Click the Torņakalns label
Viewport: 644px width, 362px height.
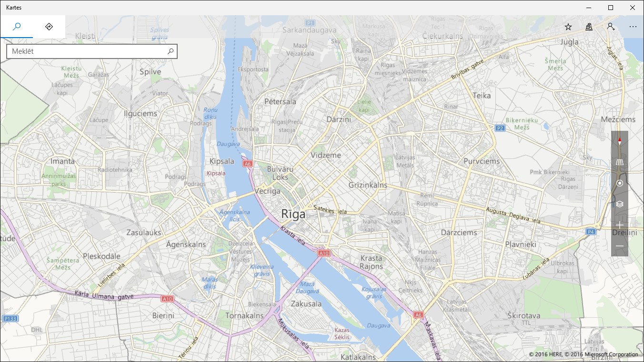pos(244,316)
